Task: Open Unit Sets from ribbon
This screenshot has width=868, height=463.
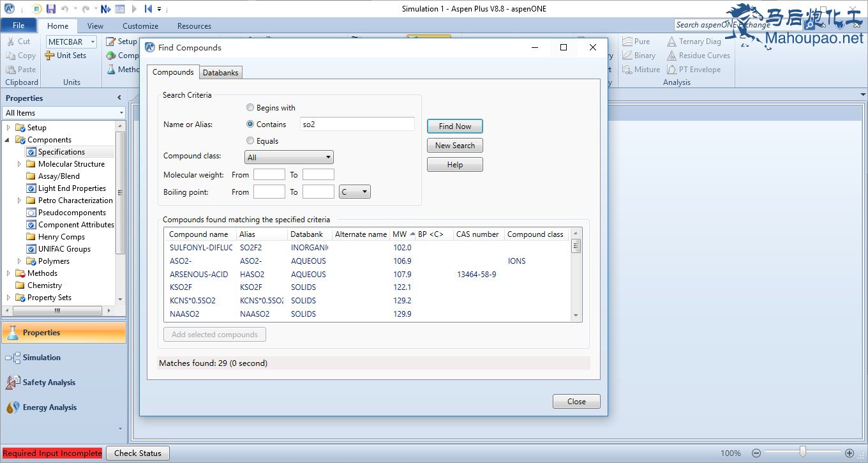Action: (x=66, y=56)
